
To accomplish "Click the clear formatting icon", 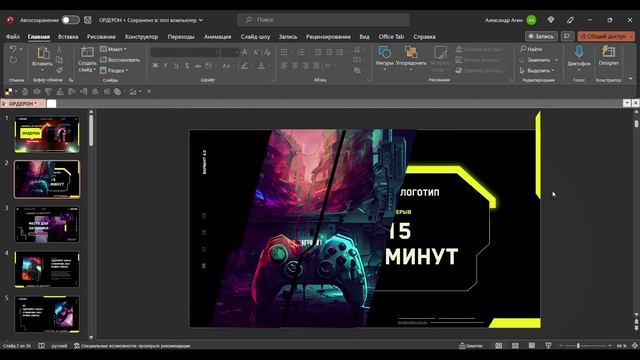I will (x=267, y=52).
